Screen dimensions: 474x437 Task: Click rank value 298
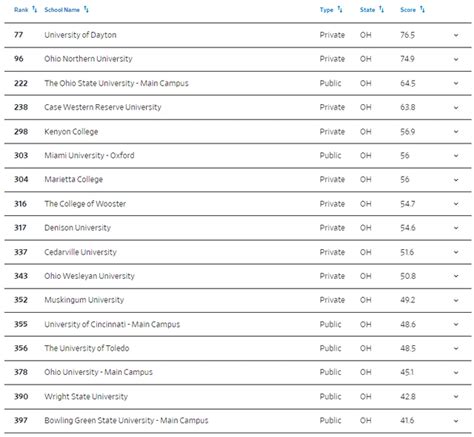pos(21,132)
